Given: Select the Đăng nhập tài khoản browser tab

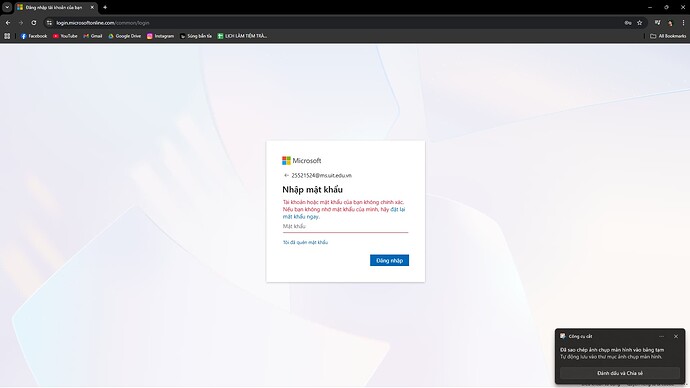Looking at the screenshot, I should pyautogui.click(x=55, y=7).
